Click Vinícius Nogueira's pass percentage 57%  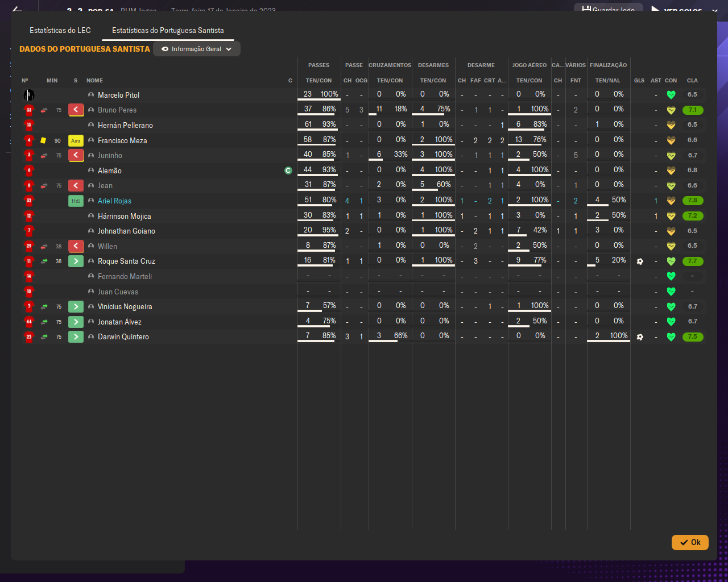point(329,305)
